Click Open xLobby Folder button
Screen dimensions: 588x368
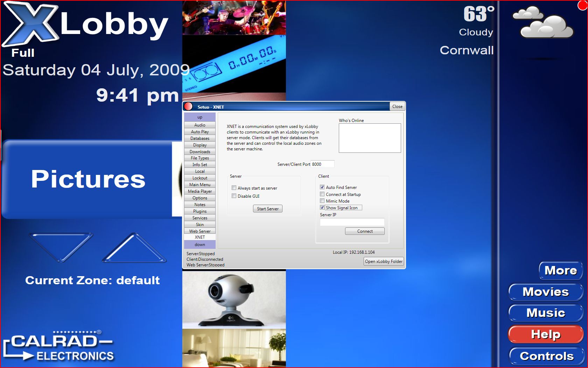tap(384, 261)
